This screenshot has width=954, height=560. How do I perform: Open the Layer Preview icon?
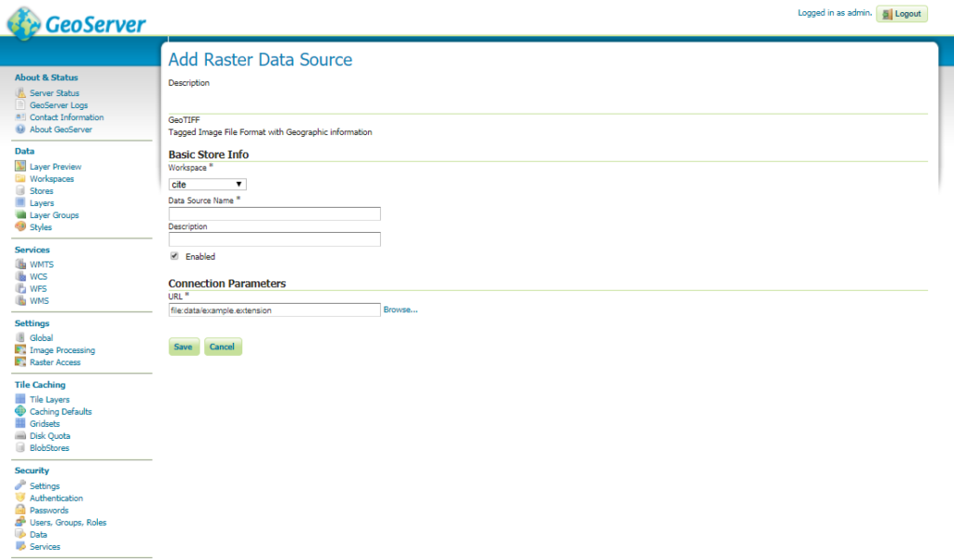click(x=20, y=166)
